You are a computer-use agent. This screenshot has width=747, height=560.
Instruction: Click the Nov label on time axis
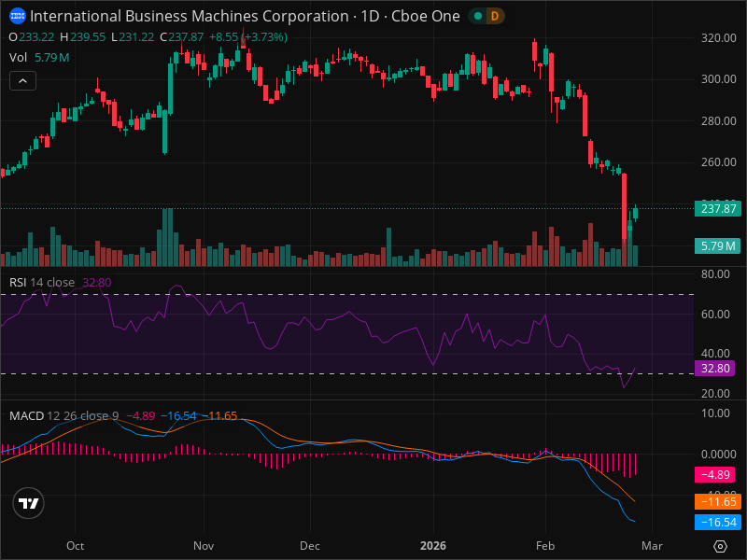coord(204,546)
